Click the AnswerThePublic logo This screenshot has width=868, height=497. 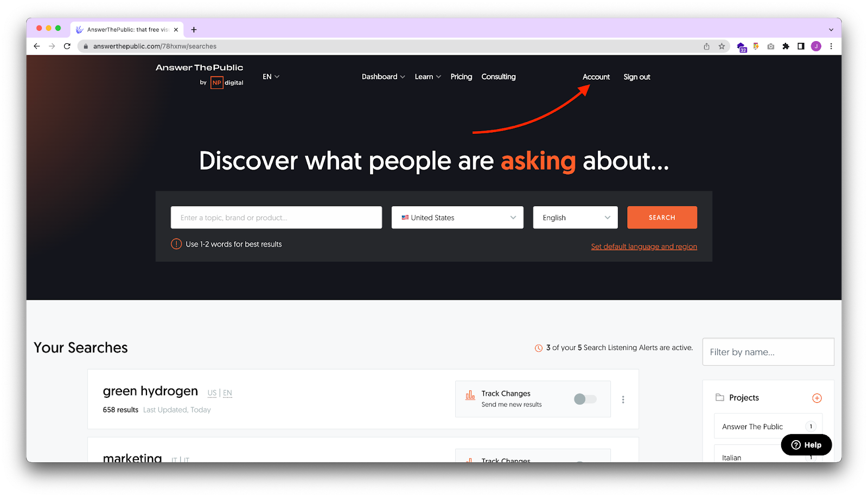(200, 75)
